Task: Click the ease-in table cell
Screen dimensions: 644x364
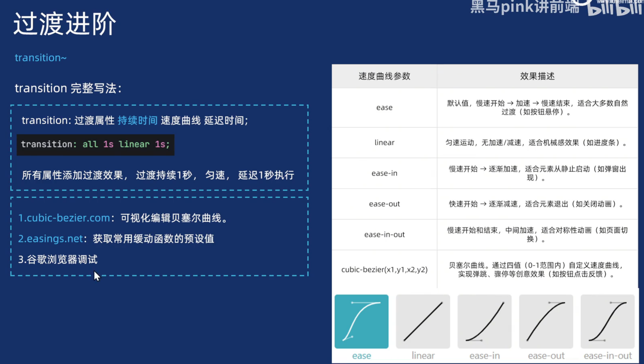Action: [384, 173]
